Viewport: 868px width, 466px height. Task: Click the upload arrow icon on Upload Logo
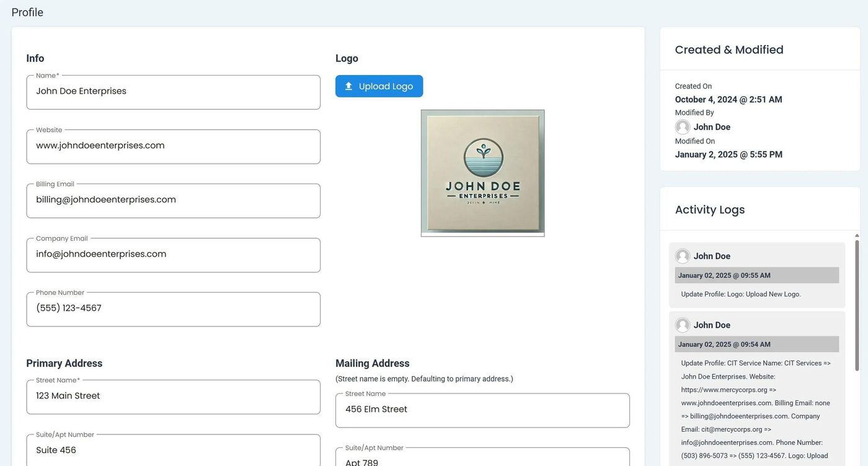point(348,86)
